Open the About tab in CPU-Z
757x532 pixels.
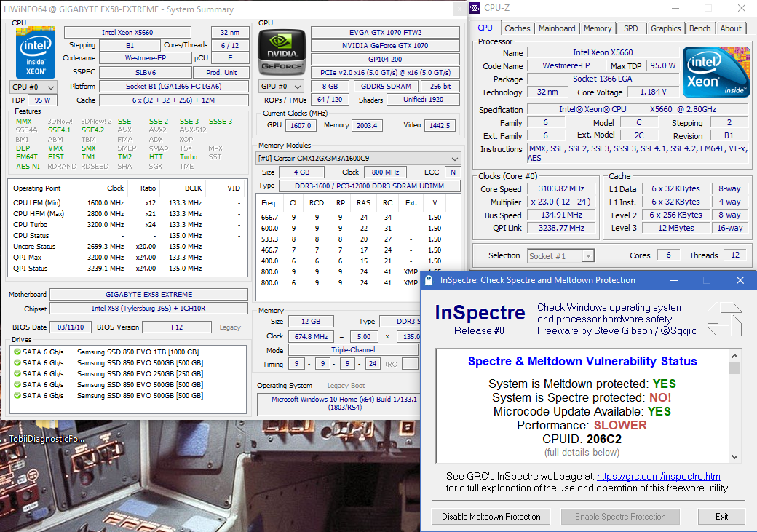tap(731, 28)
